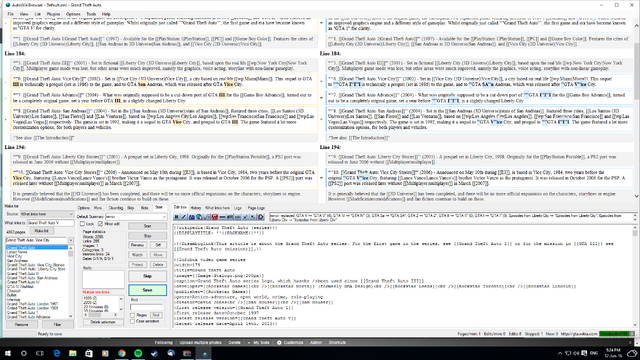Click the globe external link icon
Viewport: 640px width, 360px height.
[x=199, y=217]
